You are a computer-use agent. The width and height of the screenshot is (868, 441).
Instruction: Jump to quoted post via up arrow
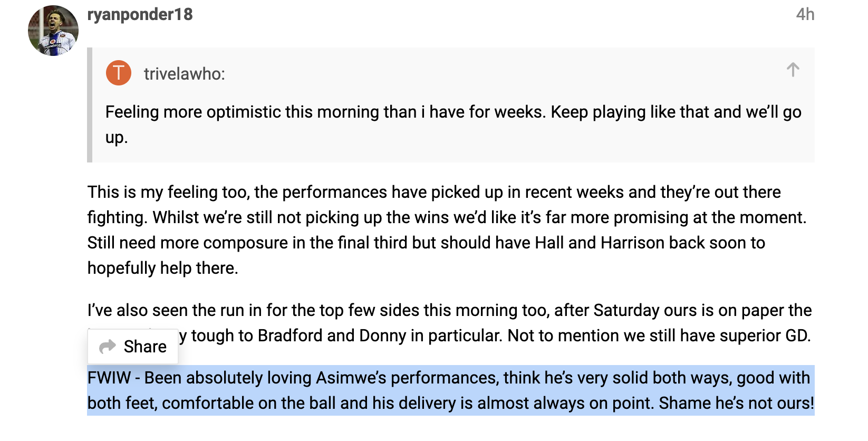793,70
